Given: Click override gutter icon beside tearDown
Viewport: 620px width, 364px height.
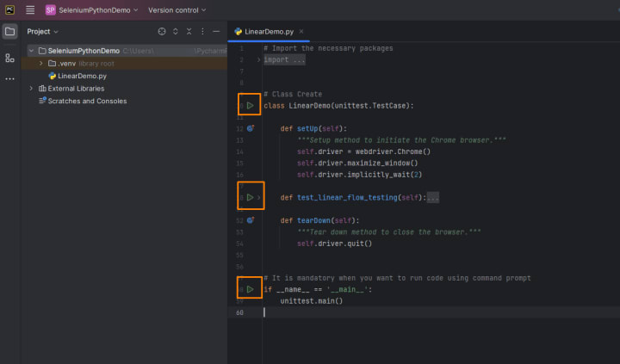Looking at the screenshot, I should coord(251,220).
